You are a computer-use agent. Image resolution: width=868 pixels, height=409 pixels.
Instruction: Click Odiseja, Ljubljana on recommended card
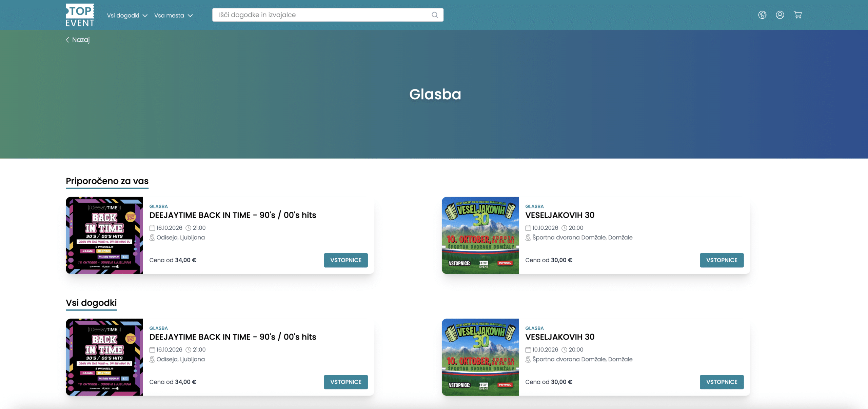(x=181, y=238)
